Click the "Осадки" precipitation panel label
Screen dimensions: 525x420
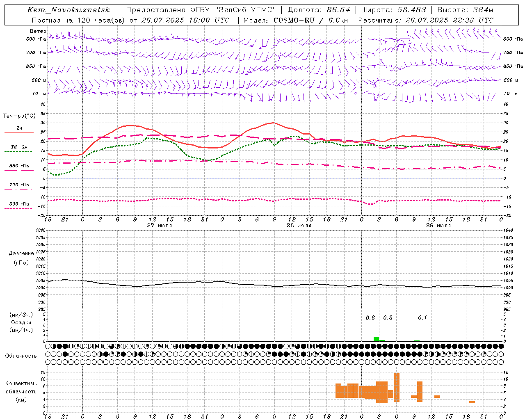[x=21, y=322]
